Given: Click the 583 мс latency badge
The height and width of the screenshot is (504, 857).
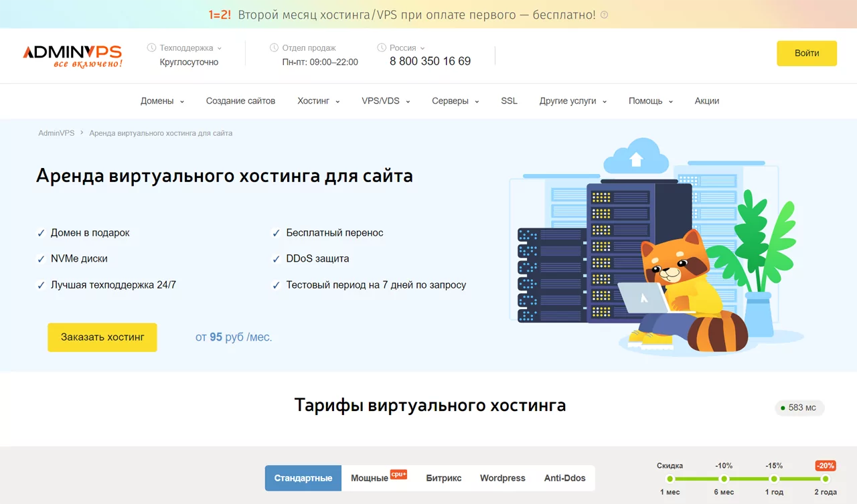Looking at the screenshot, I should pos(799,408).
